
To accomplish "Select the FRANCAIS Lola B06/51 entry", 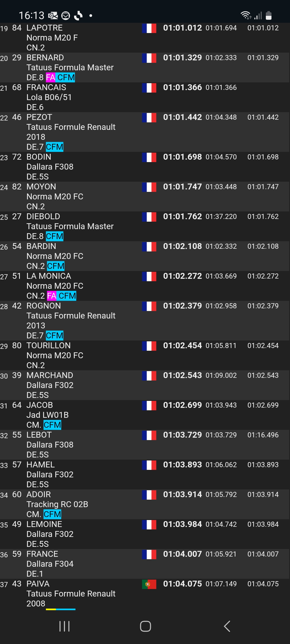I will 49,97.
